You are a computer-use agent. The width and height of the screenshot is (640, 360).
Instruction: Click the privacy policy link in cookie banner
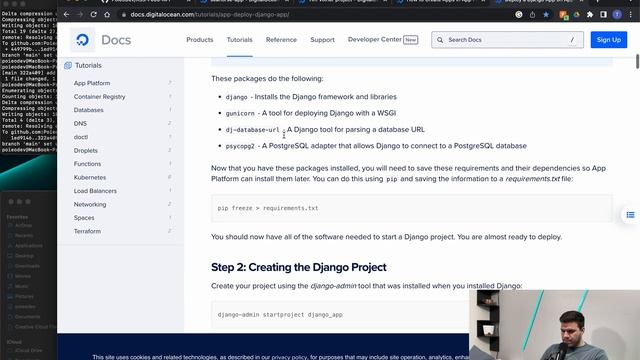(x=289, y=357)
